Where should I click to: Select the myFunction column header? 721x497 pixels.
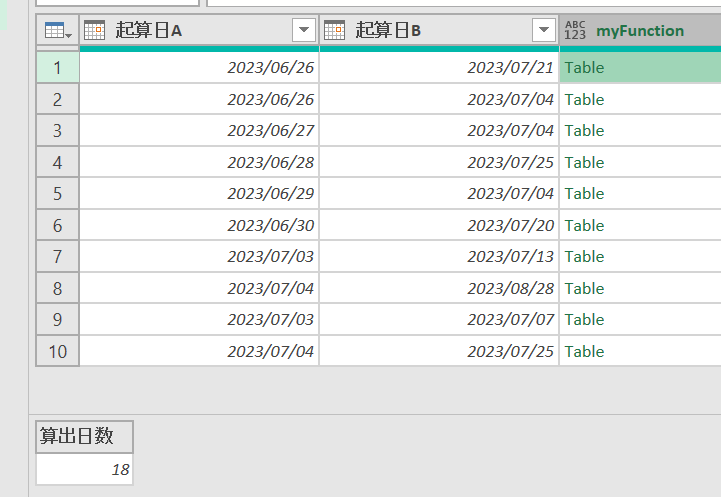(x=640, y=31)
